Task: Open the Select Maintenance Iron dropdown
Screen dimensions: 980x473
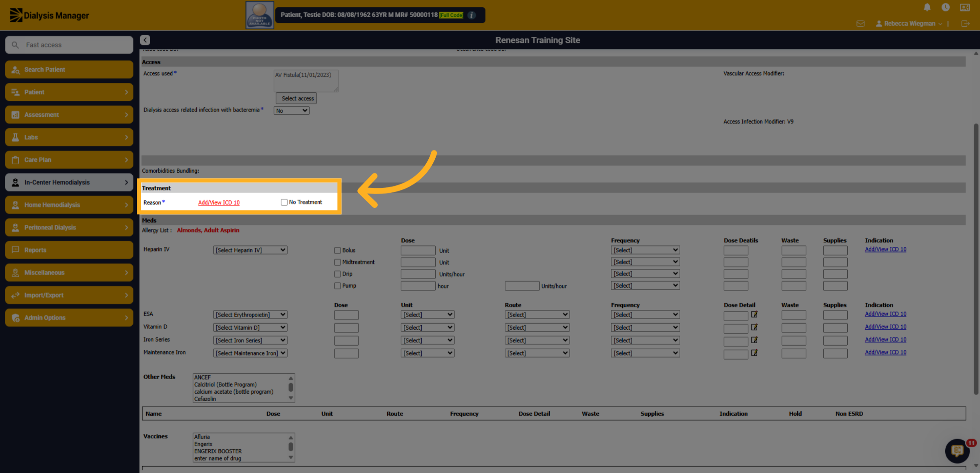Action: click(x=250, y=353)
